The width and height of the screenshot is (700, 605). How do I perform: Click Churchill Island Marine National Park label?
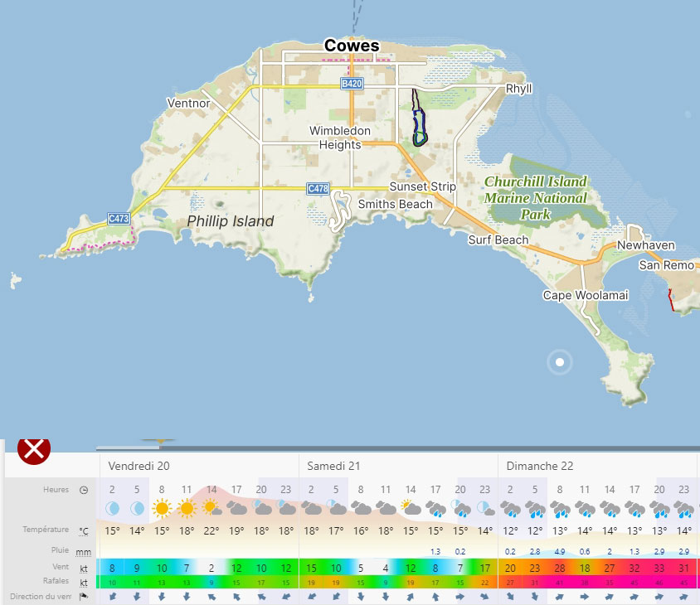pyautogui.click(x=535, y=197)
